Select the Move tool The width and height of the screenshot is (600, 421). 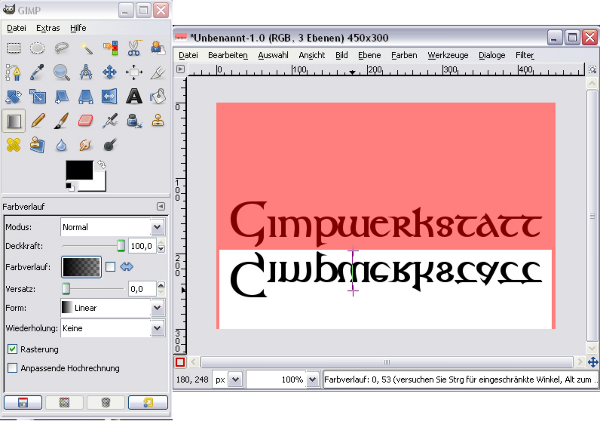(x=110, y=72)
